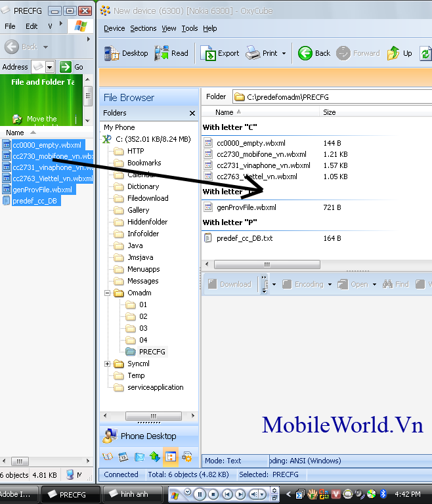Viewport: 432px width, 504px height.
Task: Close the Folders pane with X
Action: 192,113
